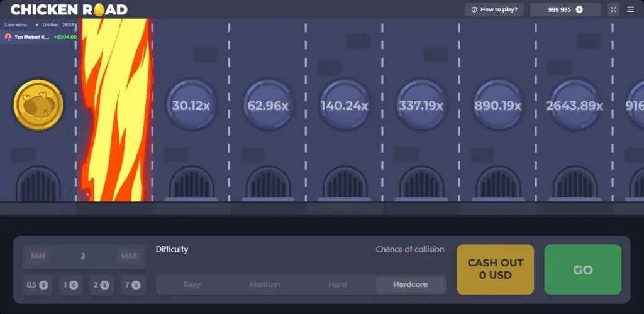The height and width of the screenshot is (314, 644).
Task: Click the Live wins label
Action: coord(16,24)
